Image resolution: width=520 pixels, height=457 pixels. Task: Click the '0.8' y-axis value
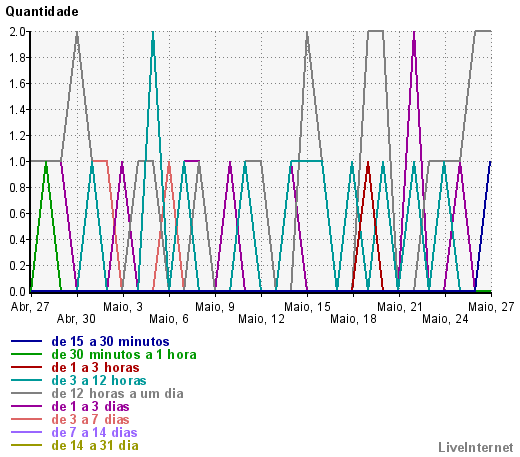click(x=18, y=188)
